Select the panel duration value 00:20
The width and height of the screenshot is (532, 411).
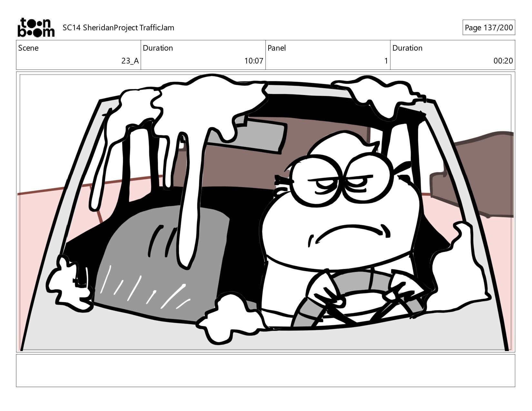[503, 61]
